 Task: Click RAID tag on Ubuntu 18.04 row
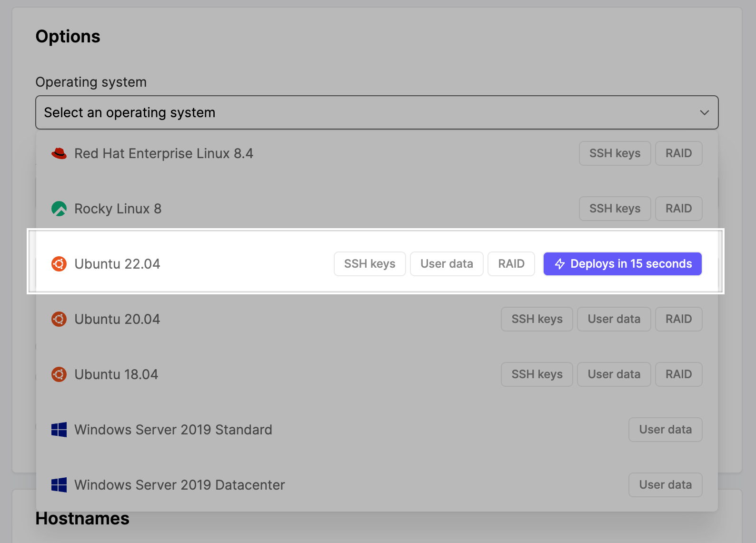pyautogui.click(x=679, y=374)
